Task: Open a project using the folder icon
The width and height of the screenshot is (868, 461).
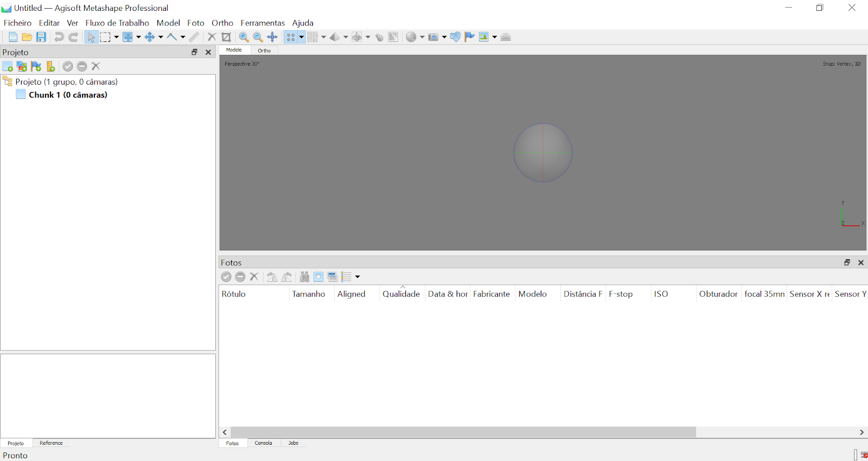Action: (x=27, y=37)
